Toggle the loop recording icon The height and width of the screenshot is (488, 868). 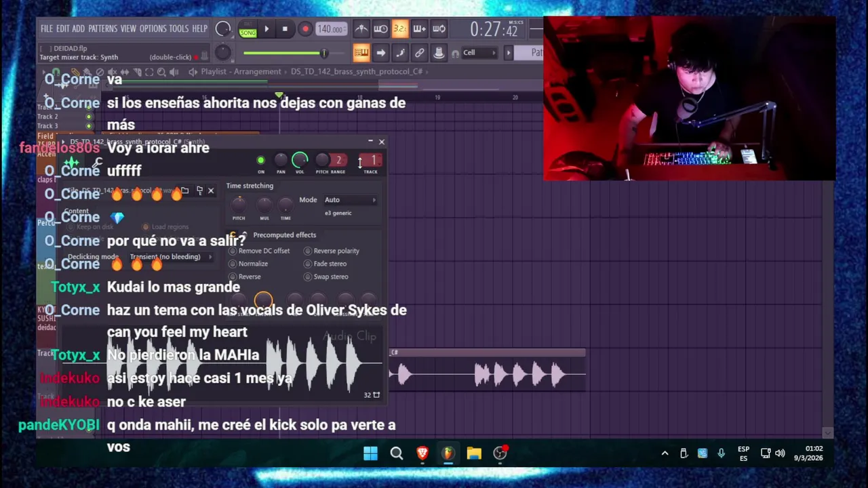pos(439,28)
